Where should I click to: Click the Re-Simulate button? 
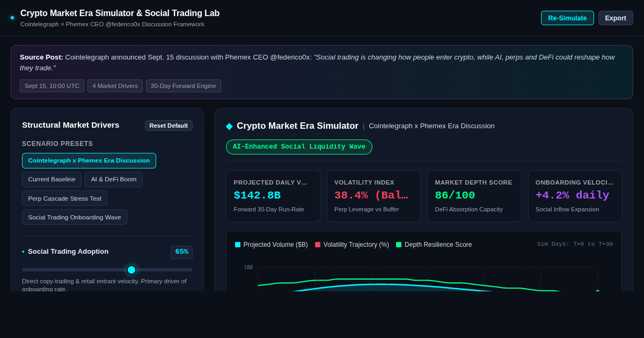click(567, 18)
